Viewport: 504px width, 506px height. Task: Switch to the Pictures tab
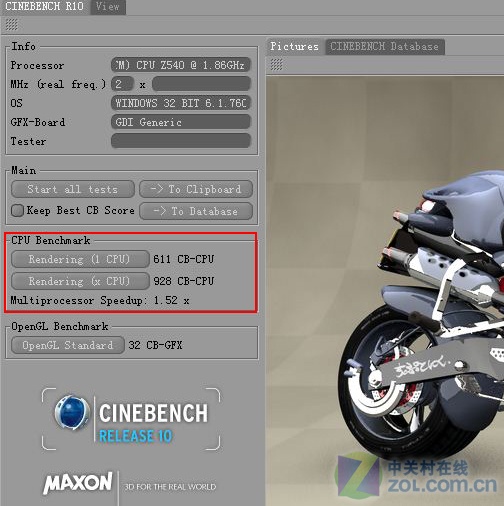click(x=294, y=46)
